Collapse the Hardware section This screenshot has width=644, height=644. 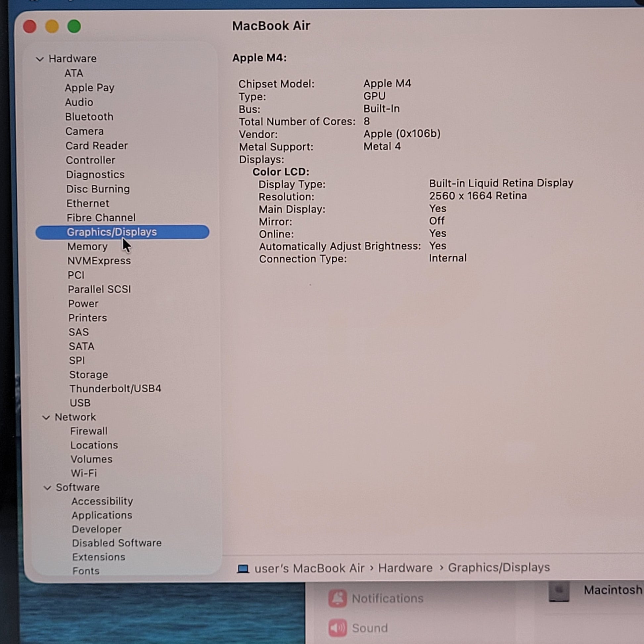[40, 59]
